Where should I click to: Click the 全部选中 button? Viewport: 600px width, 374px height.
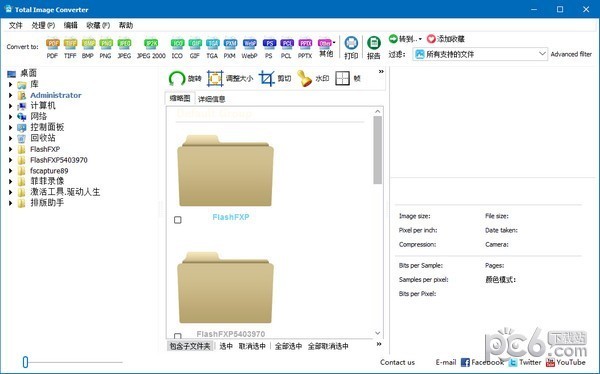tap(288, 346)
